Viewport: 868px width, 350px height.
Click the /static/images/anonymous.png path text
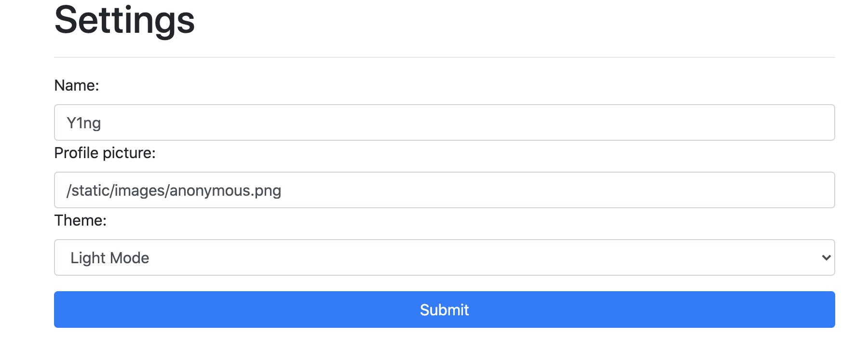[174, 190]
